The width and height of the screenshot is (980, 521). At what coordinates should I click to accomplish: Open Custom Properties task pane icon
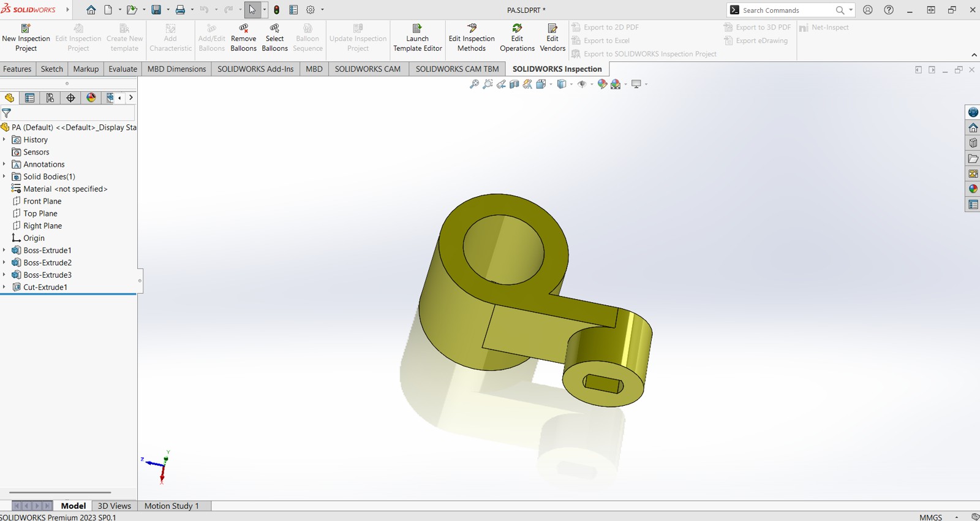point(973,204)
